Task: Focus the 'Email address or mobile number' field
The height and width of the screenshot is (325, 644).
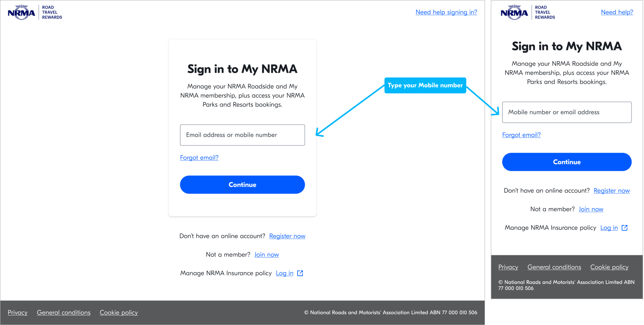Action: pos(242,135)
